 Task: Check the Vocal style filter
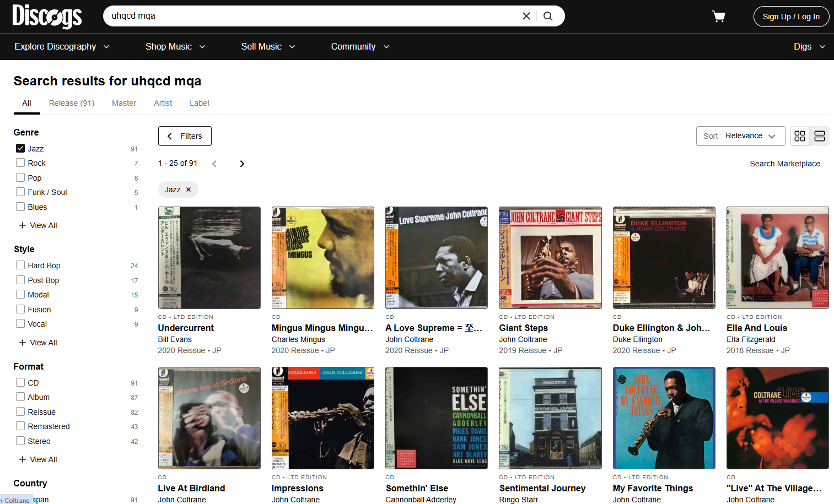pyautogui.click(x=20, y=323)
